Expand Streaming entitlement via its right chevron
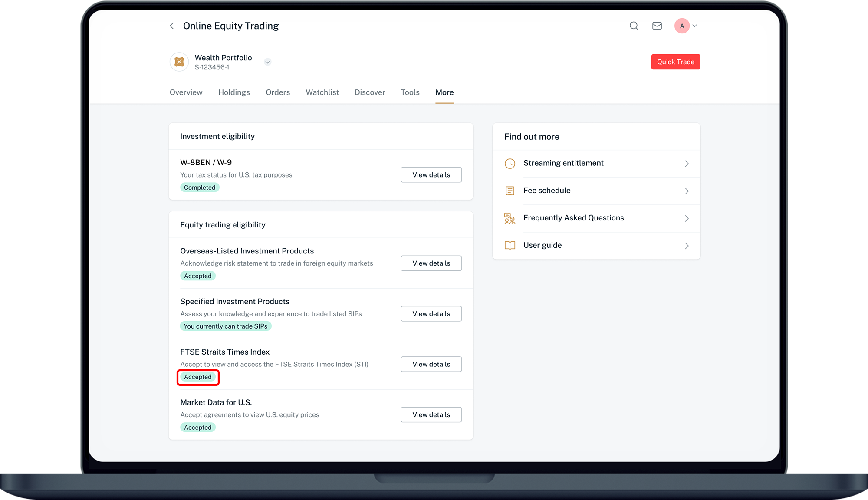Viewport: 868px width, 500px height. 687,164
